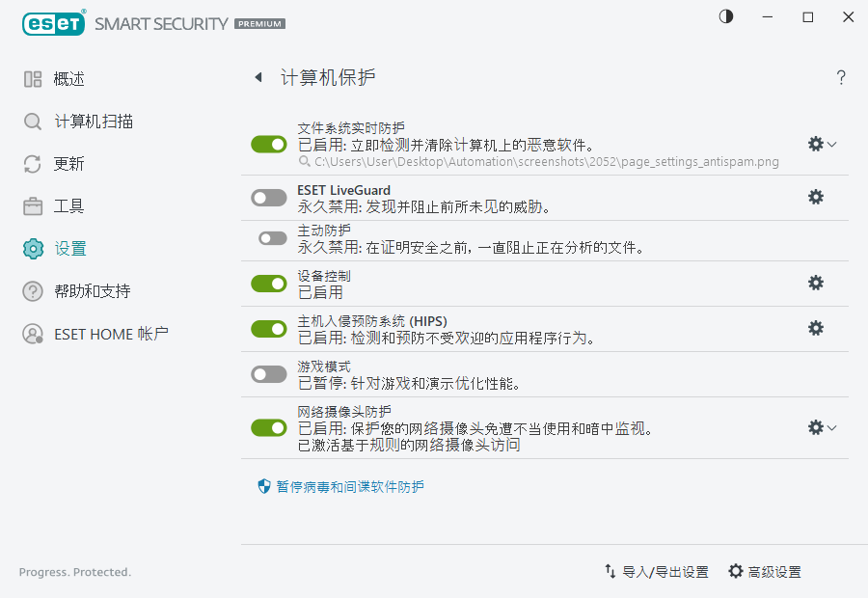Click the ESET LiveGuard gear icon
Screen dimensions: 868x598
tap(815, 197)
